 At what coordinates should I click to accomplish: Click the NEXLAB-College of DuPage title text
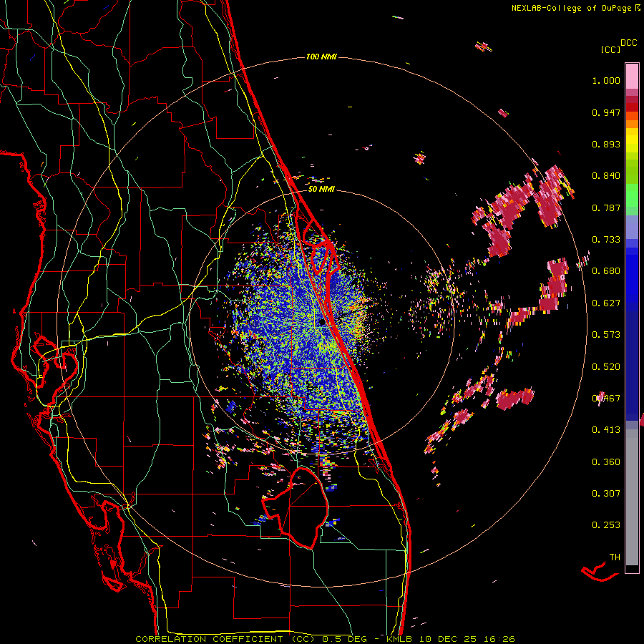pos(572,8)
